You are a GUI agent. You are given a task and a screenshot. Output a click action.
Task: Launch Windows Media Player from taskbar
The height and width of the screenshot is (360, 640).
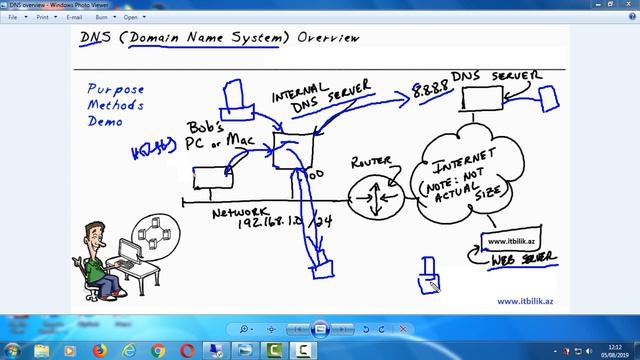pos(70,351)
